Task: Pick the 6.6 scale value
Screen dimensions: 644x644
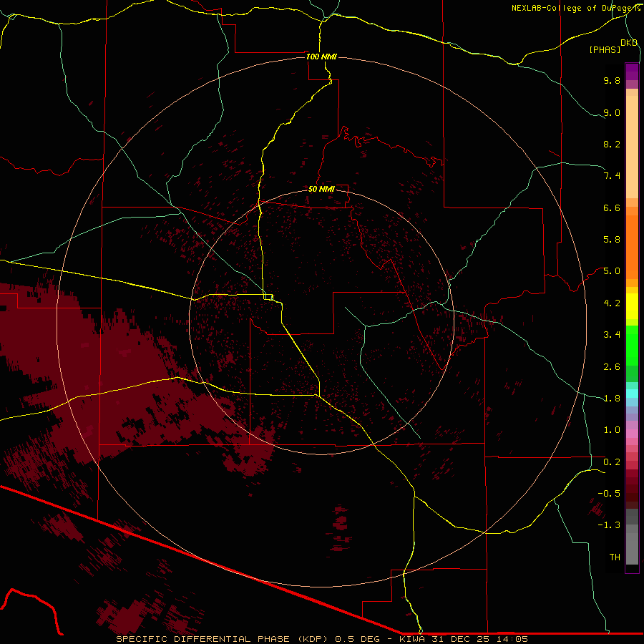Action: coord(612,208)
